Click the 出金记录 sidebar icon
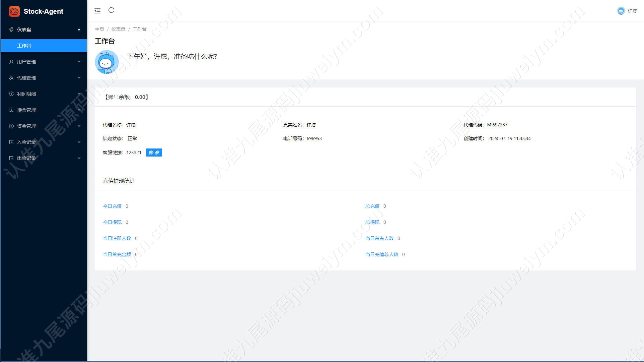 coord(11,158)
